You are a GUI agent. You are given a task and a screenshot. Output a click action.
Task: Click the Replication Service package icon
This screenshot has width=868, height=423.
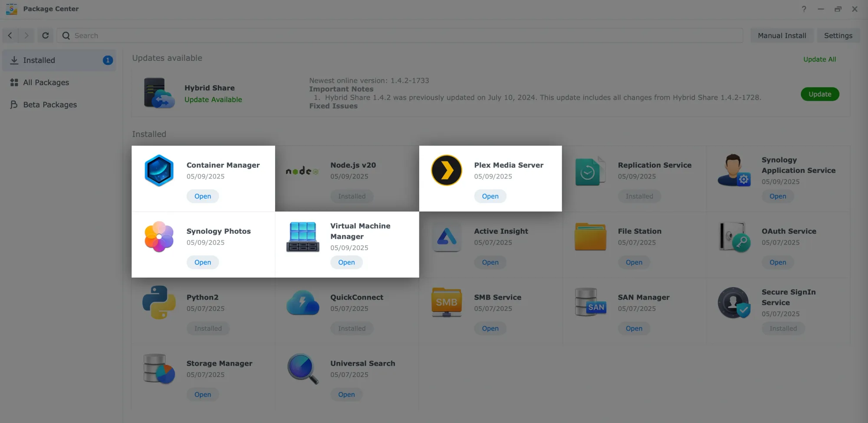pos(590,171)
